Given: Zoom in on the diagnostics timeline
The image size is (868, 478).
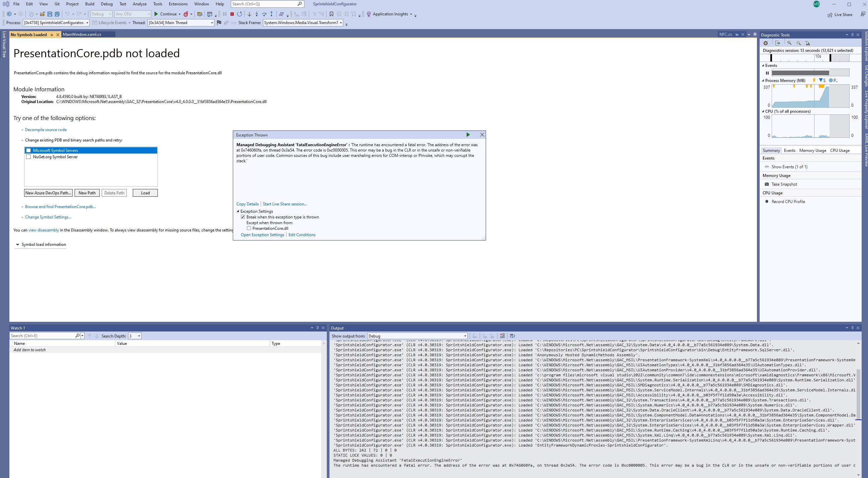Looking at the screenshot, I should click(789, 43).
